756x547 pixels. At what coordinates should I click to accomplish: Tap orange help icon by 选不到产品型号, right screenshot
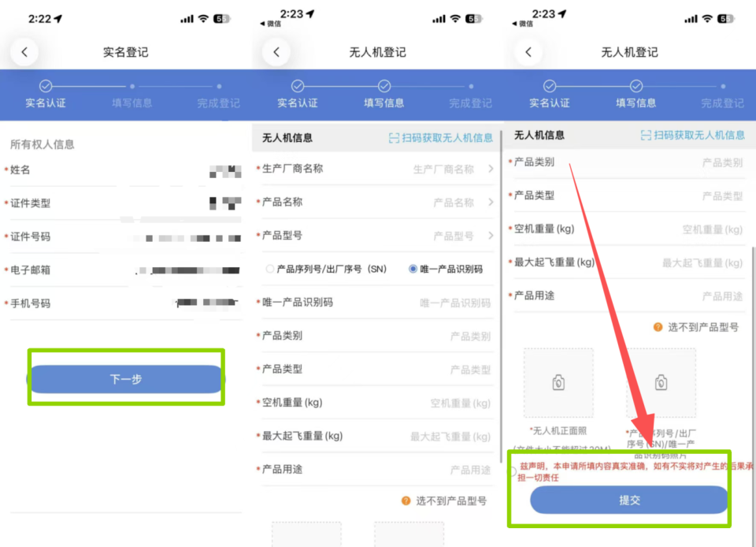coord(658,327)
